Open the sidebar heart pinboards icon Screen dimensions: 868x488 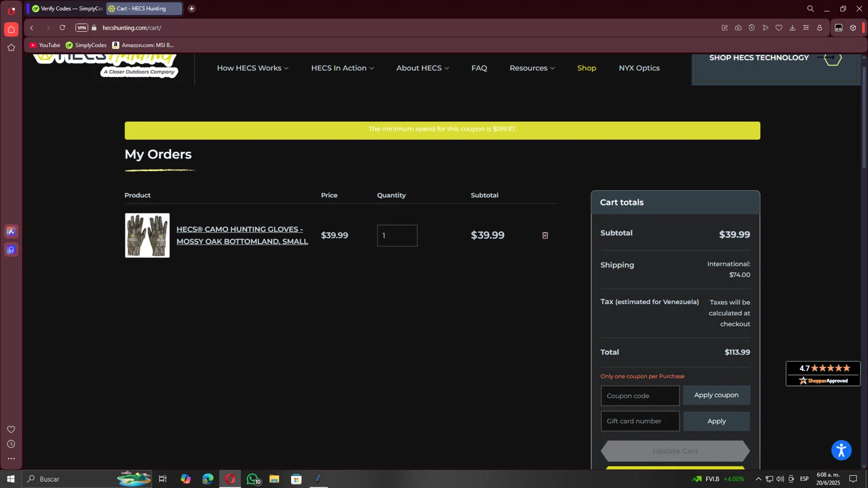[11, 430]
